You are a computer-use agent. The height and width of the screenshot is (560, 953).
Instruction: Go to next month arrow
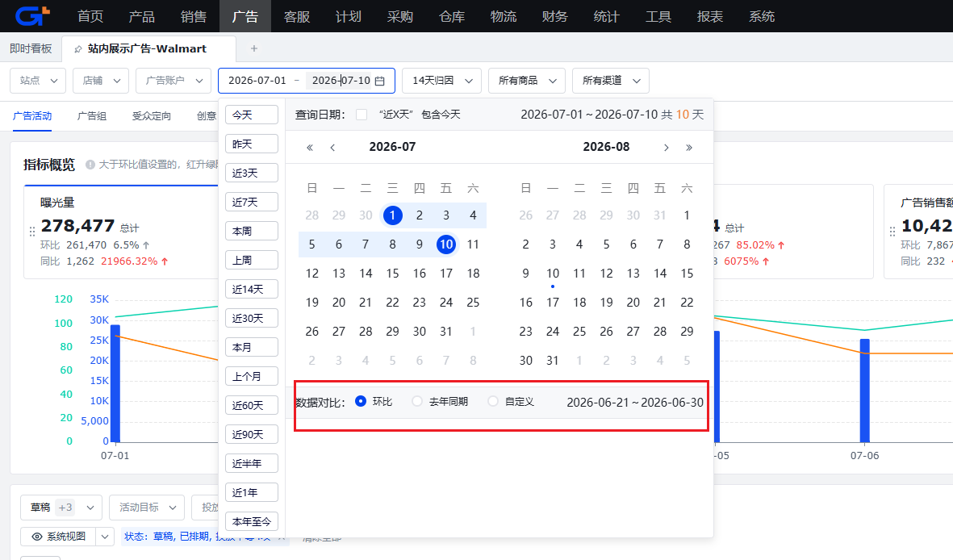(666, 147)
